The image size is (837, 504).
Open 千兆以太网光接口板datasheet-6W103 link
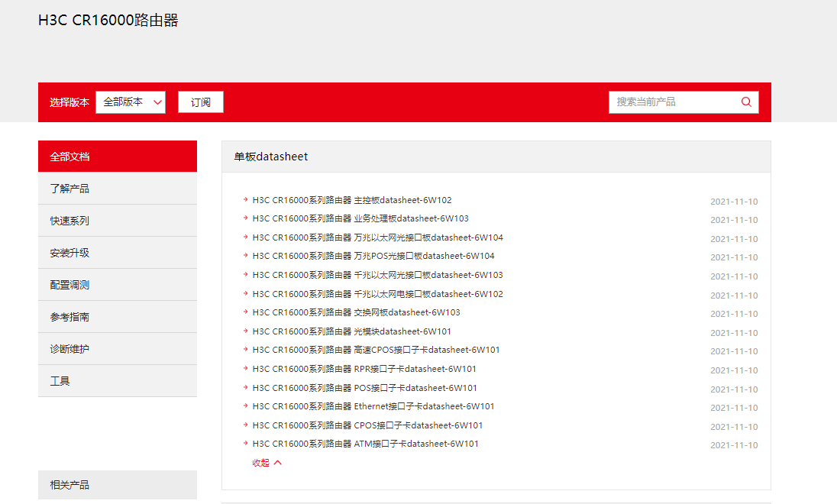[x=377, y=275]
